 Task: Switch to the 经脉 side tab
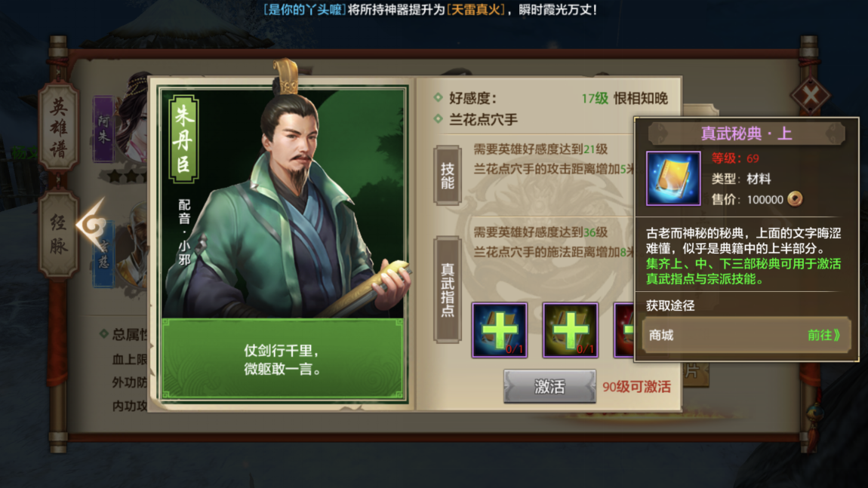click(59, 234)
